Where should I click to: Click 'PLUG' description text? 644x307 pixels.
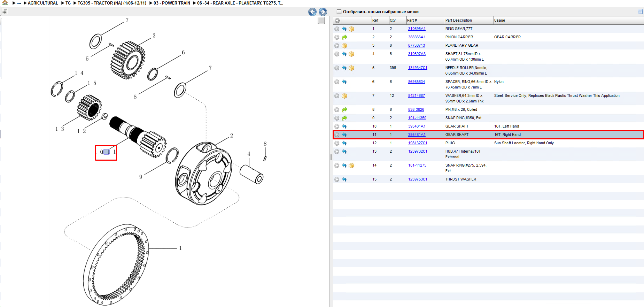[x=450, y=143]
